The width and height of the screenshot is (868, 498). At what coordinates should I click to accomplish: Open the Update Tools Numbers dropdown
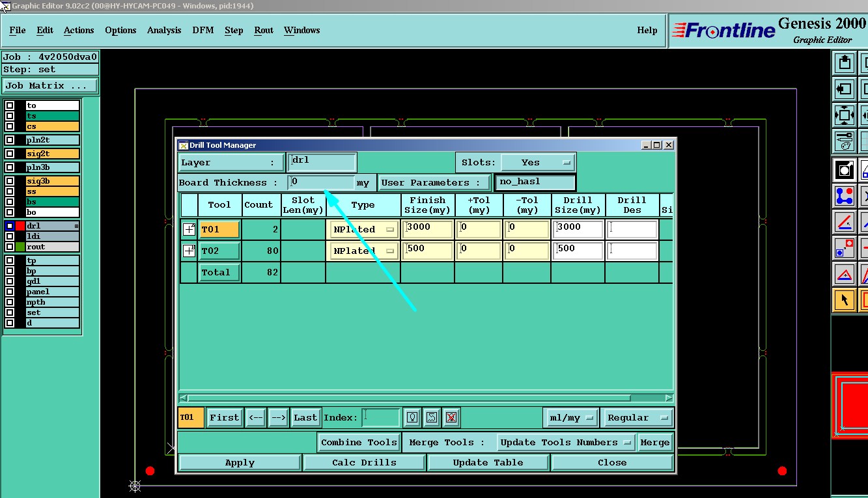coord(566,442)
